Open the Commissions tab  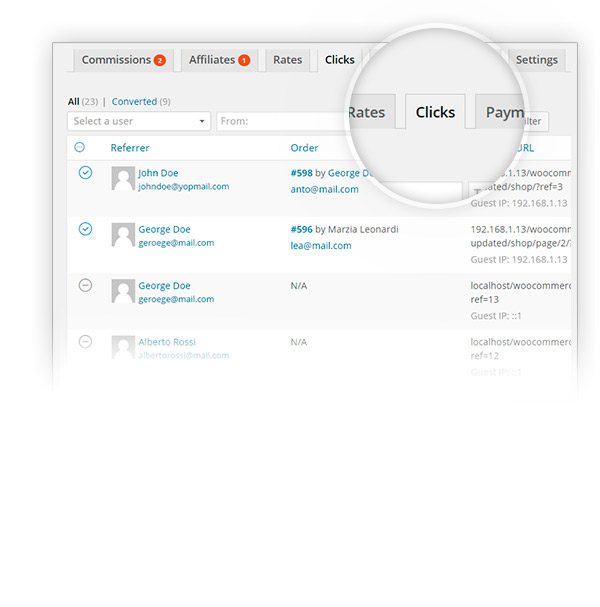coord(123,60)
